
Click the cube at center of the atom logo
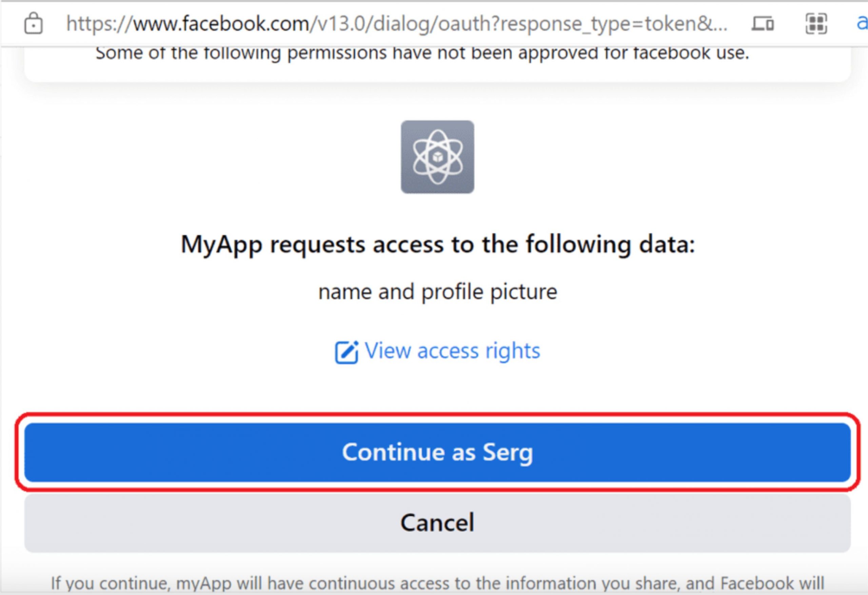[437, 157]
